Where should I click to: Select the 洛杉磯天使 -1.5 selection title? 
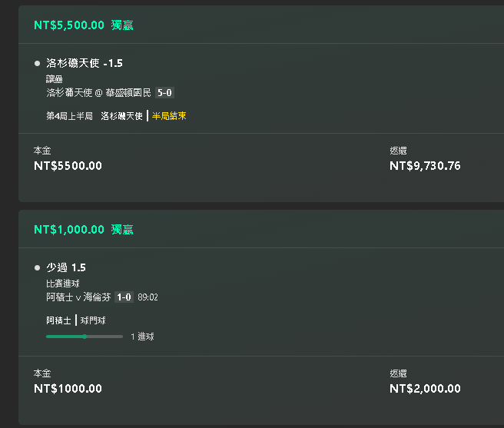[x=85, y=63]
